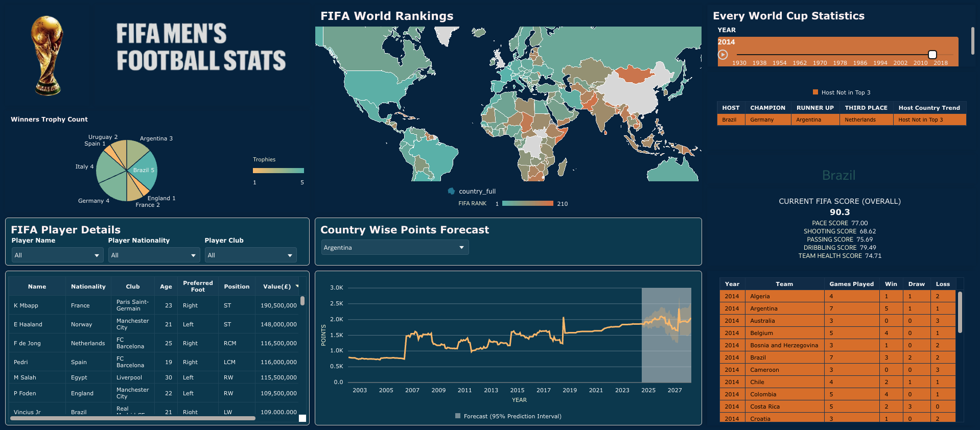Select the Colombia team row
Screen dimensions: 980x430
(837, 394)
